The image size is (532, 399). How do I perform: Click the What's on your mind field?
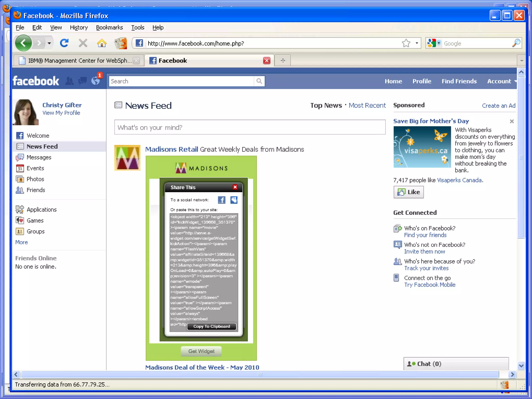[250, 127]
